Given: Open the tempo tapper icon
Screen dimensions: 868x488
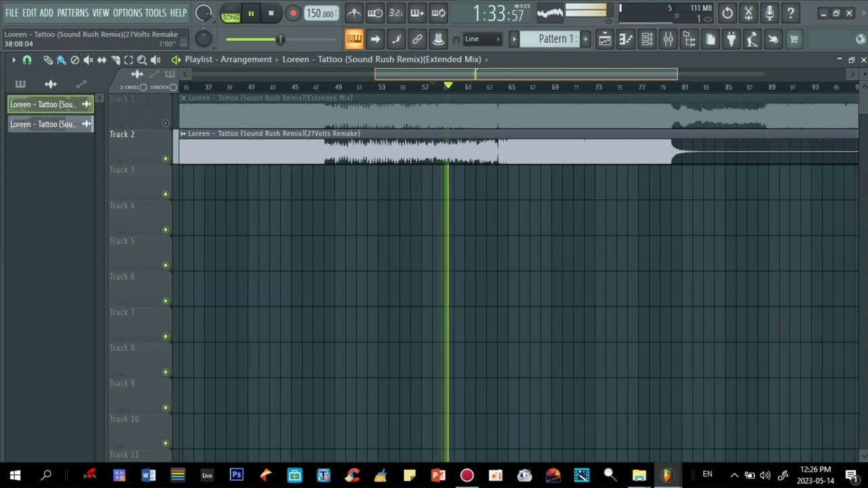Looking at the screenshot, I should (752, 39).
